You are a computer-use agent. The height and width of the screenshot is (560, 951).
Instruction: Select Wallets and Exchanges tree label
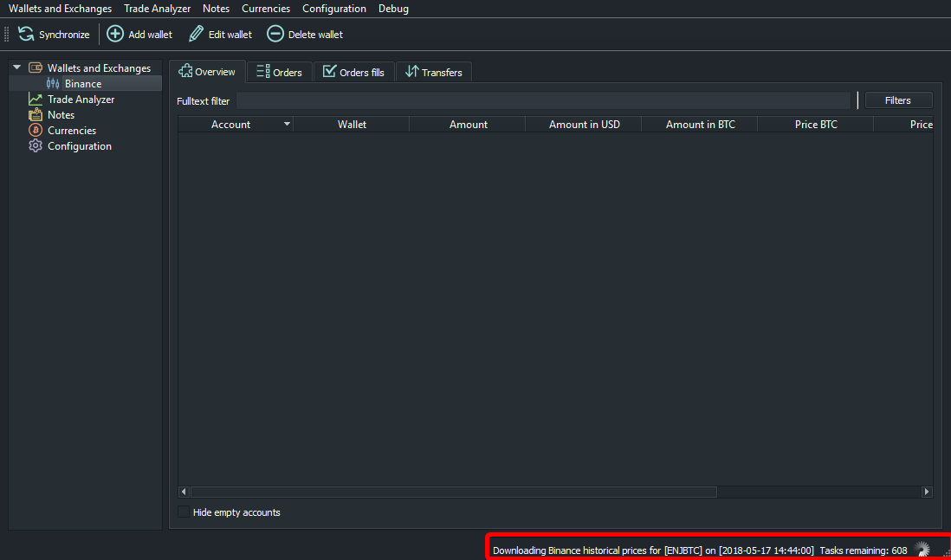(99, 68)
